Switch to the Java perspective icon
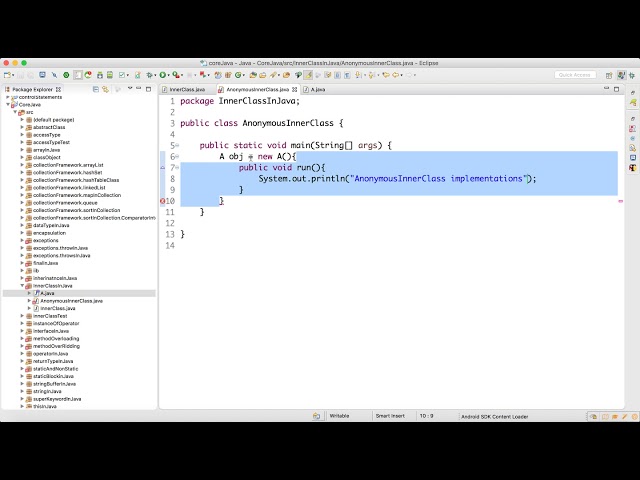Screen dimensions: 640x480 click(x=621, y=75)
